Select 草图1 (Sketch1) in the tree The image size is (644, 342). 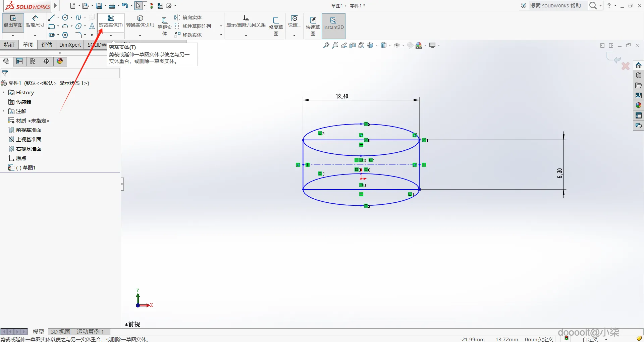(x=22, y=167)
